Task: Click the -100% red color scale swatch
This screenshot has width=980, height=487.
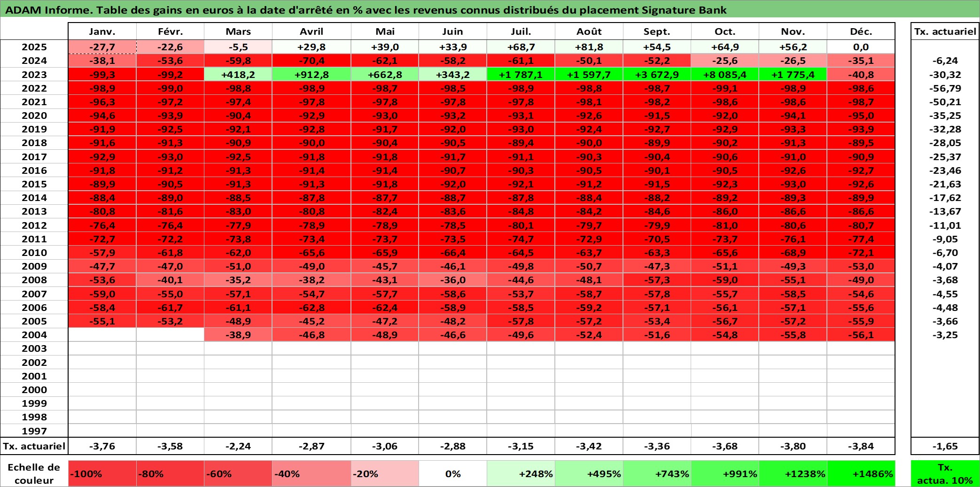Action: click(x=102, y=473)
